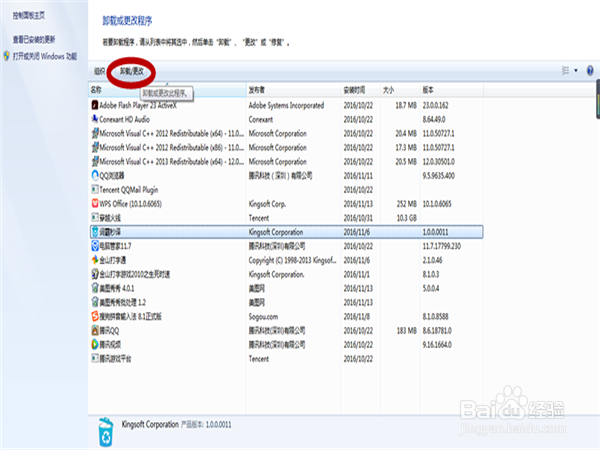
Task: Click the '2016/11/11' install date cell
Action: click(x=358, y=176)
